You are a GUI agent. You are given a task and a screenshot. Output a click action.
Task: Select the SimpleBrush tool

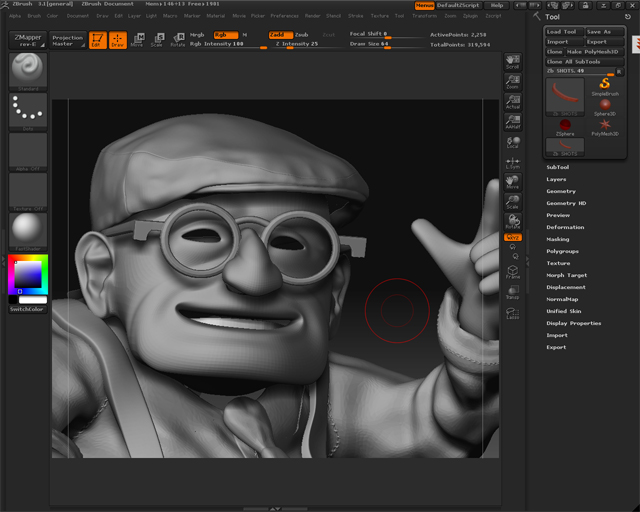point(605,85)
